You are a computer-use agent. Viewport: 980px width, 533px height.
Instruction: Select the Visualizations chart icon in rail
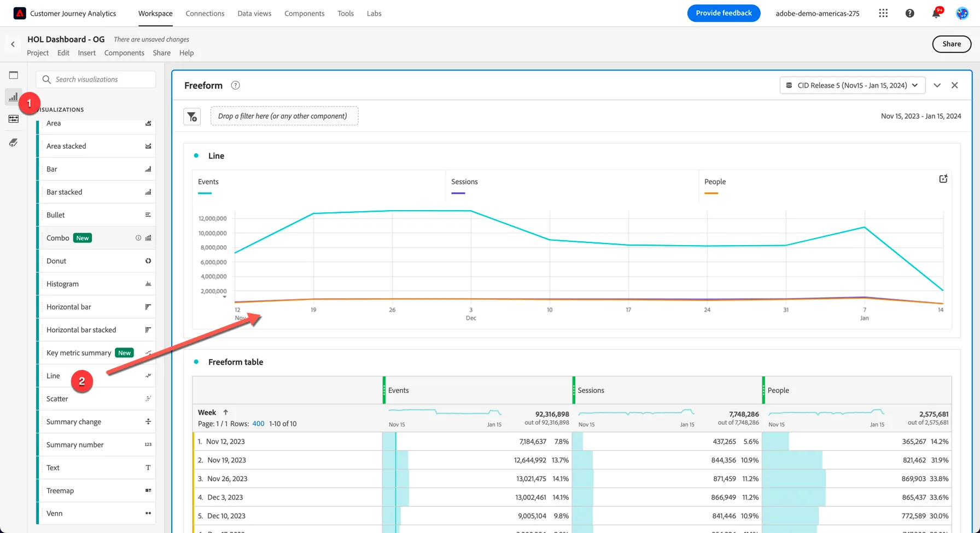pos(14,97)
